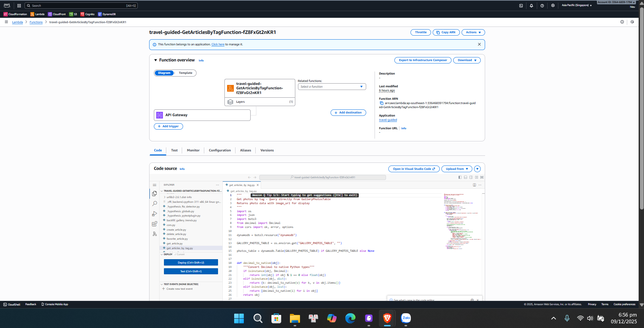Open Explorer view in the code editor sidebar
Viewport: 644px width, 328px height.
click(x=155, y=194)
